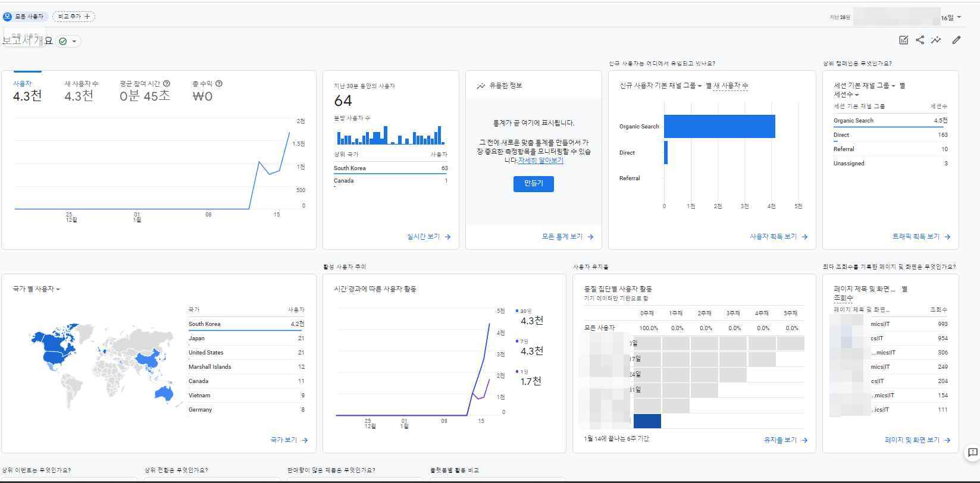Screen dimensions: 980x483
Task: Open 모든 통계 보기 link
Action: click(568, 237)
